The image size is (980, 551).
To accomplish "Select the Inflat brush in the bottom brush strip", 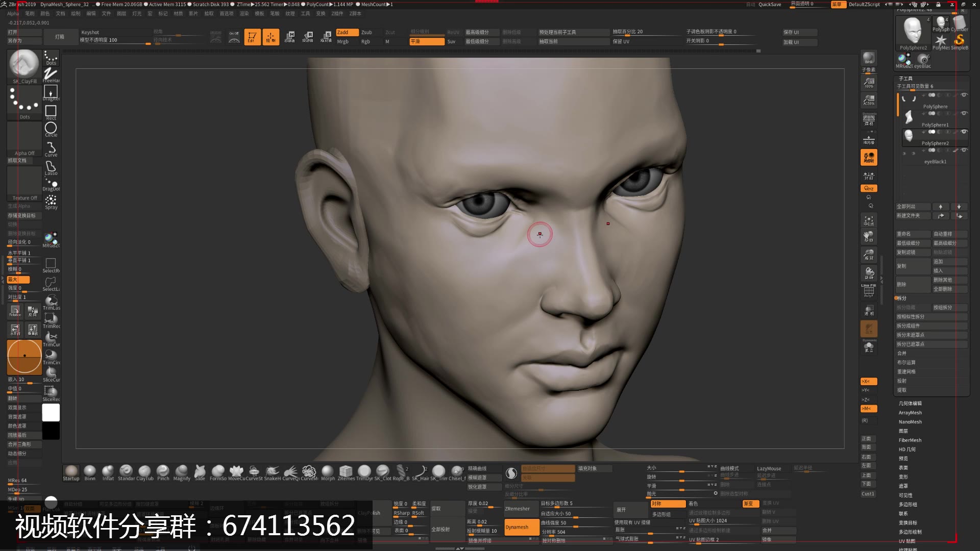I will pos(108,470).
